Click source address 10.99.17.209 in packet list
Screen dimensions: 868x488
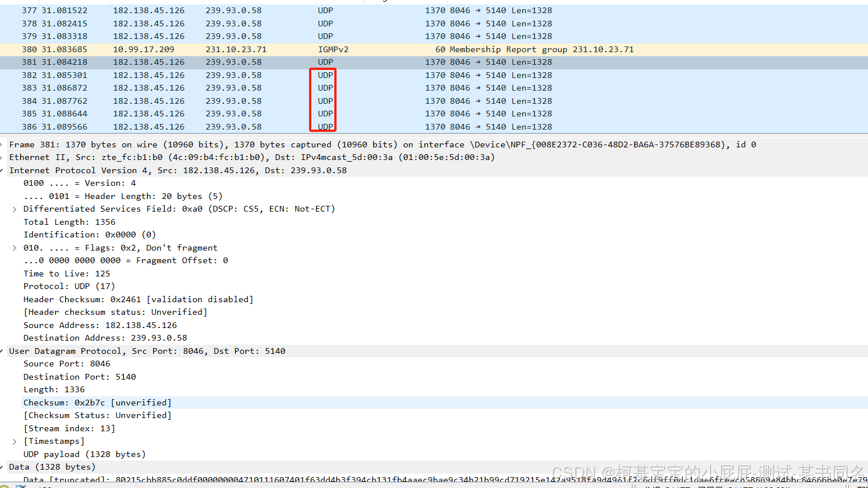point(143,49)
